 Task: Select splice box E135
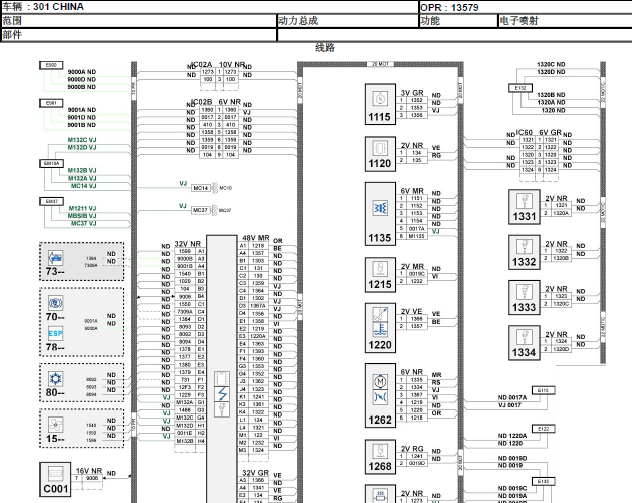tap(543, 481)
